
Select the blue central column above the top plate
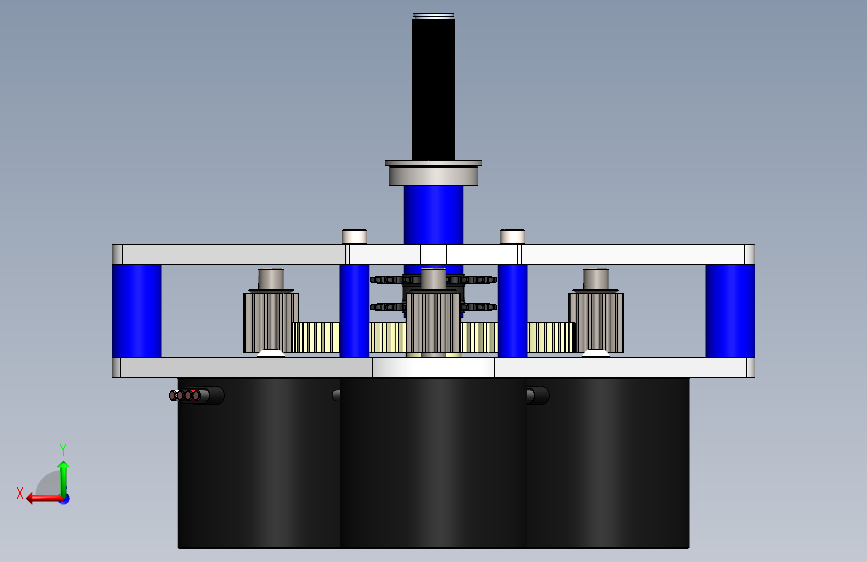click(x=434, y=215)
